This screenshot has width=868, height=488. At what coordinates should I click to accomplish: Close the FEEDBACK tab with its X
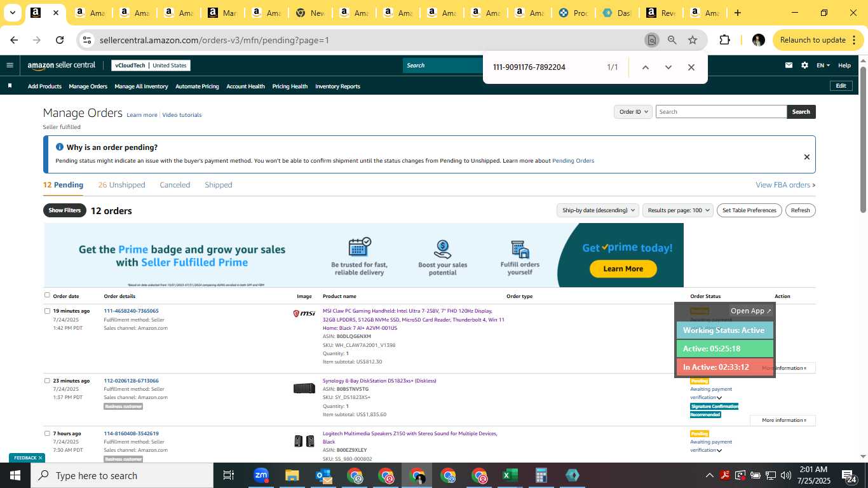(x=40, y=457)
